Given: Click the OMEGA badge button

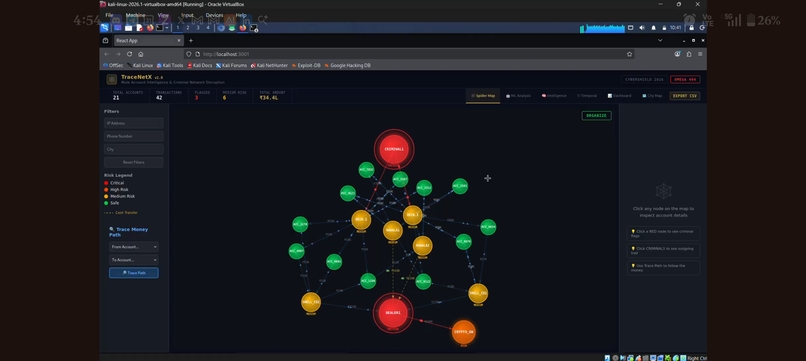Looking at the screenshot, I should (685, 80).
